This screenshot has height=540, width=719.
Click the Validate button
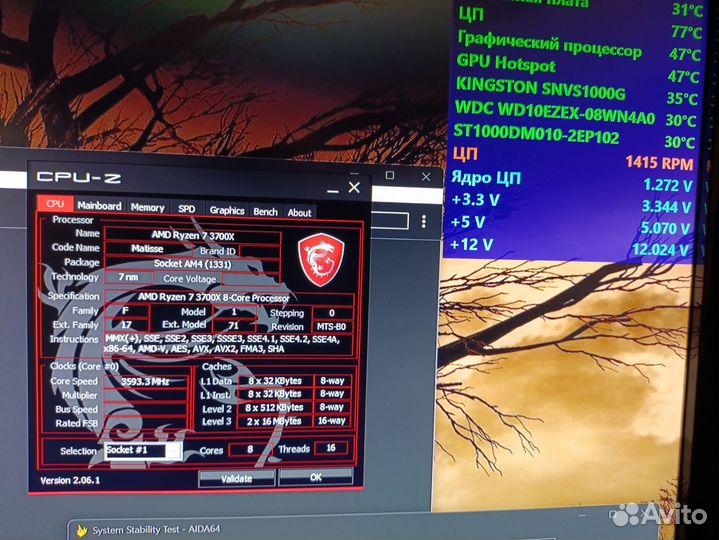[237, 479]
